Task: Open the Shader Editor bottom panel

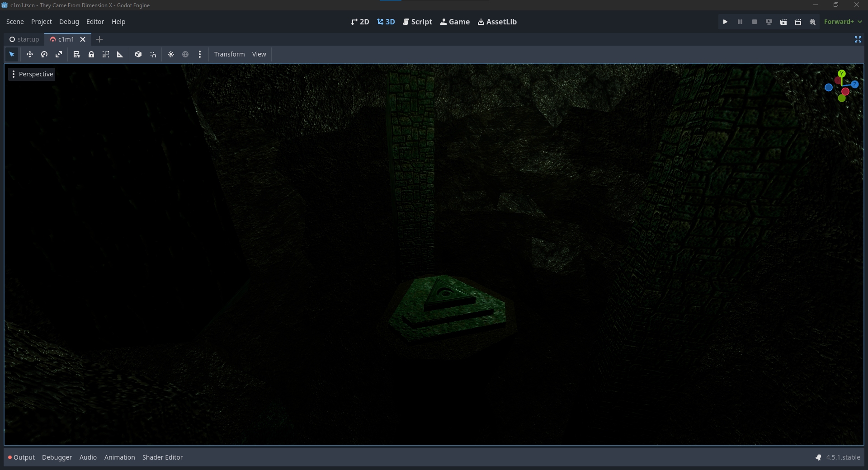Action: [162, 457]
